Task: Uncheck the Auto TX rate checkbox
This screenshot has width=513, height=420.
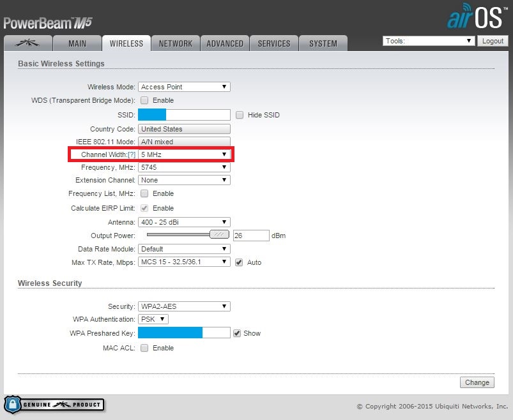Action: [239, 262]
